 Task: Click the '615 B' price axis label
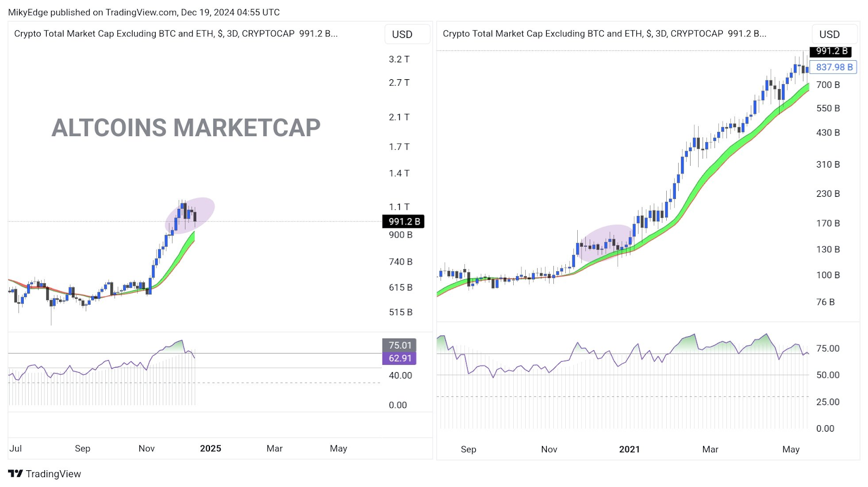[x=401, y=287]
